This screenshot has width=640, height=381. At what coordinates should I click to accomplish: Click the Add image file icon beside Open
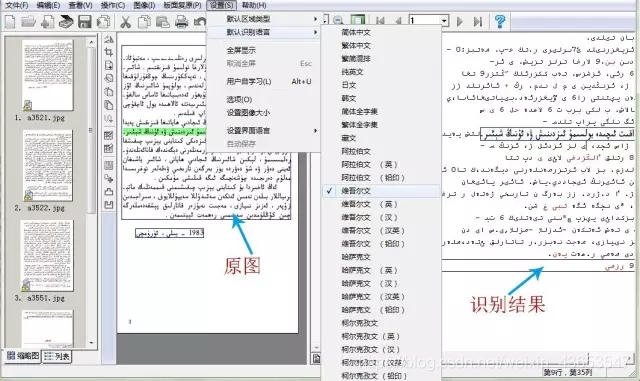pos(47,21)
